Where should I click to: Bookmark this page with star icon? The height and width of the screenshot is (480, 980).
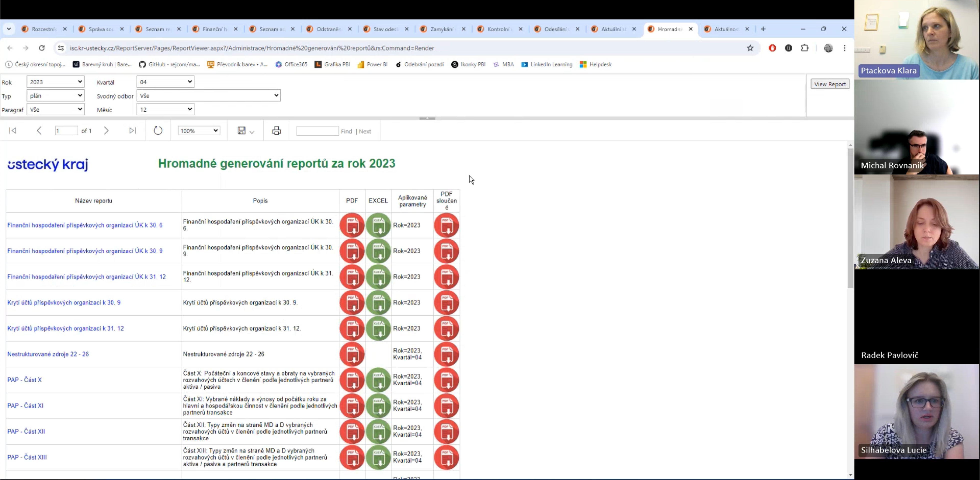750,48
